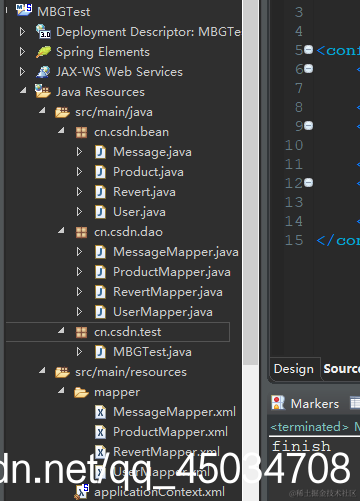Click the MBGTest.java file icon

click(100, 352)
